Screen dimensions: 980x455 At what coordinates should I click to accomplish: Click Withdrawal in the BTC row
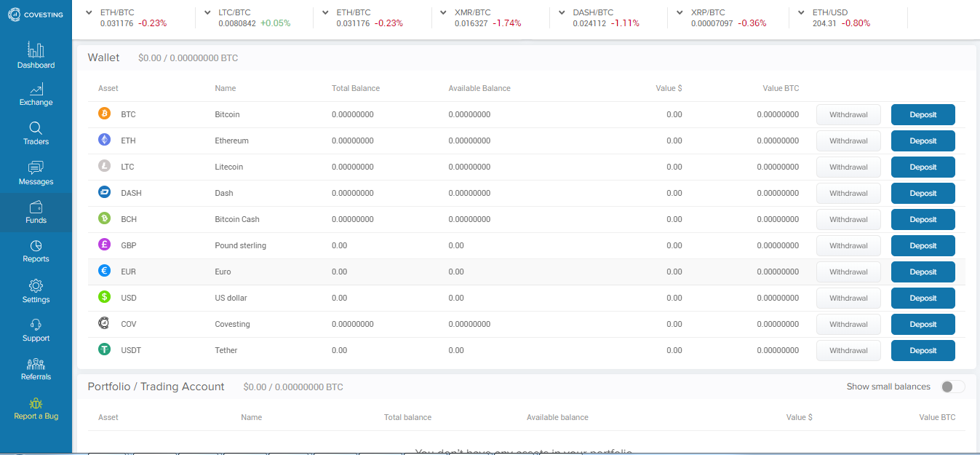[x=848, y=114]
